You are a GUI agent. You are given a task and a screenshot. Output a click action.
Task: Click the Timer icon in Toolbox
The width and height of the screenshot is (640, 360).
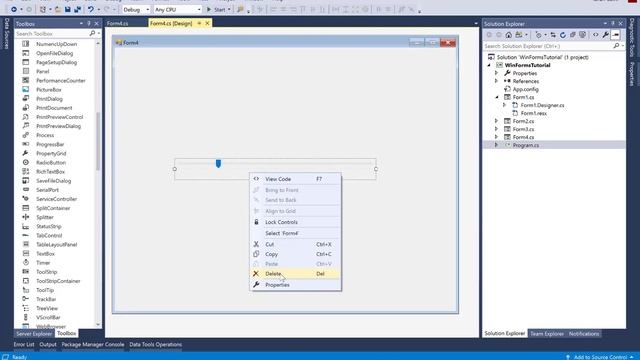[26, 263]
